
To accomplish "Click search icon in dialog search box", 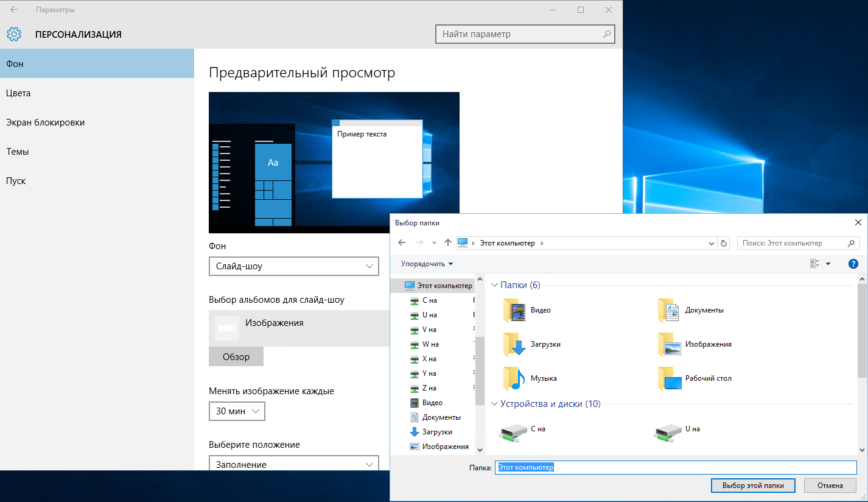I will (x=852, y=243).
